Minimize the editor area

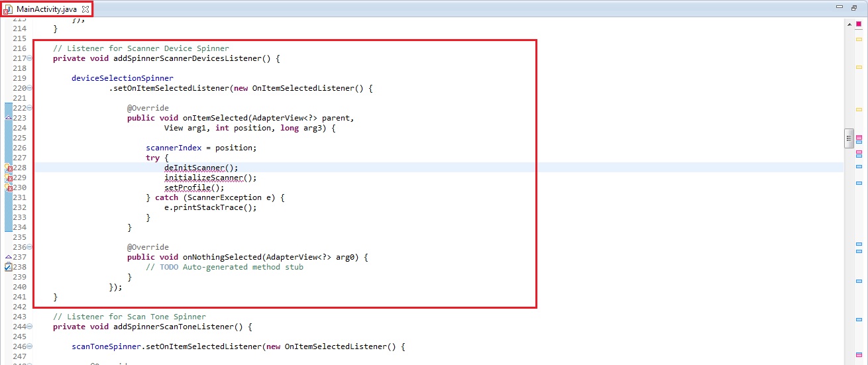840,7
